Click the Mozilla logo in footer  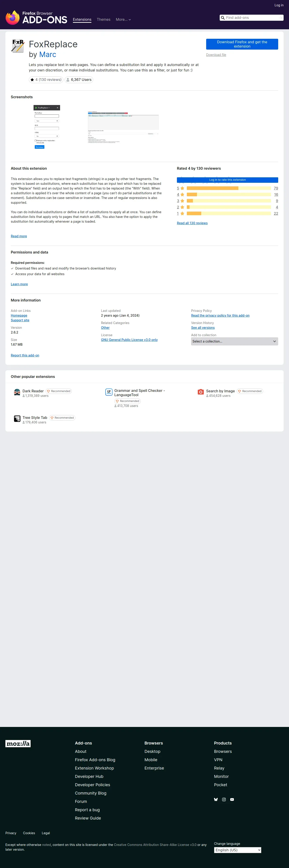click(18, 744)
